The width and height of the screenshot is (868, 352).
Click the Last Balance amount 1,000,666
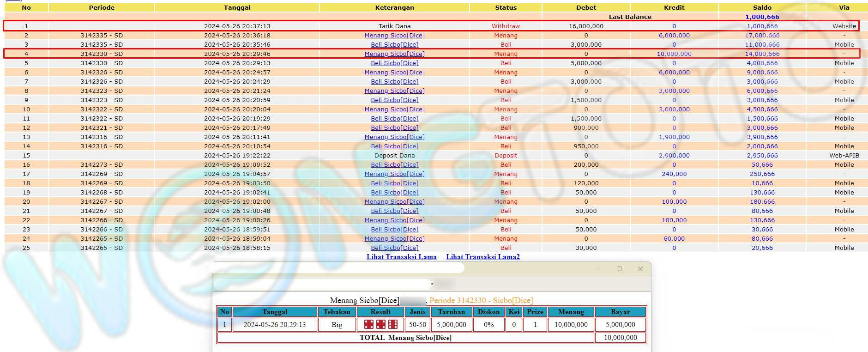(x=762, y=17)
